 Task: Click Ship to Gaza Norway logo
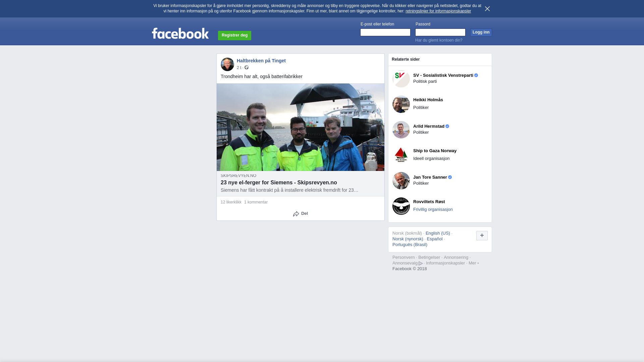point(401,155)
